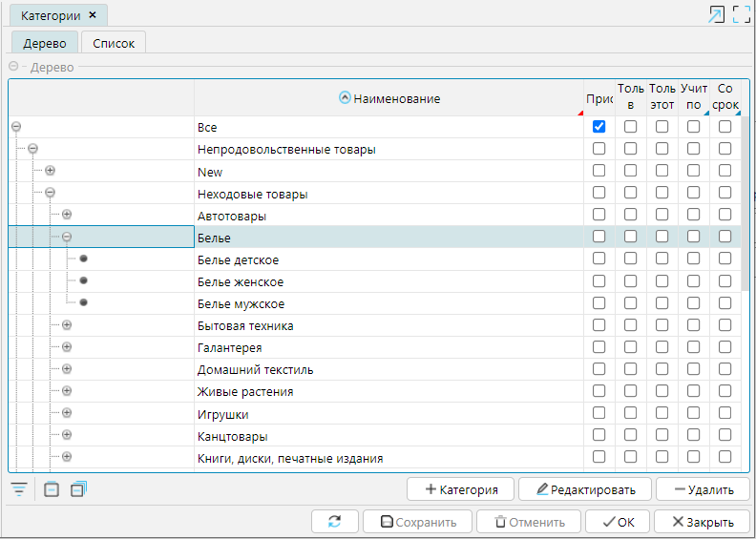
Task: Uncheck the first checkbox in the Все row
Action: tap(598, 127)
